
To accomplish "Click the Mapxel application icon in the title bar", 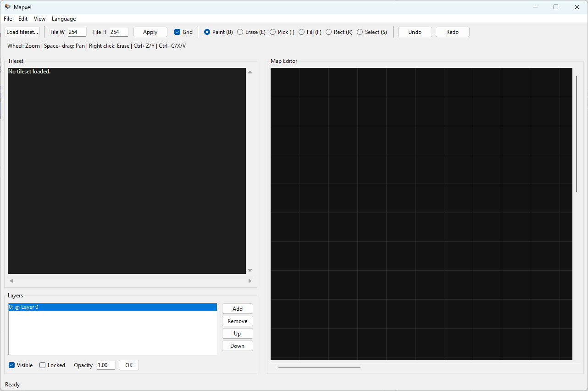I will 7,7.
